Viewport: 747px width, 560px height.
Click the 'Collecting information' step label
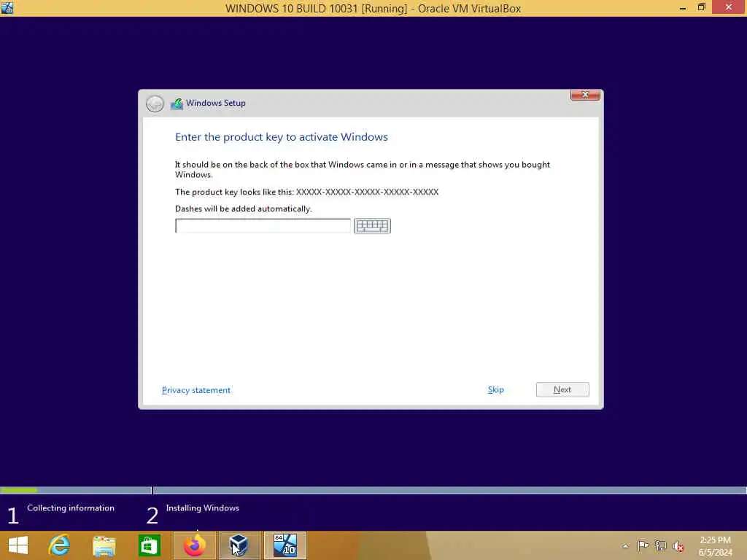(71, 508)
